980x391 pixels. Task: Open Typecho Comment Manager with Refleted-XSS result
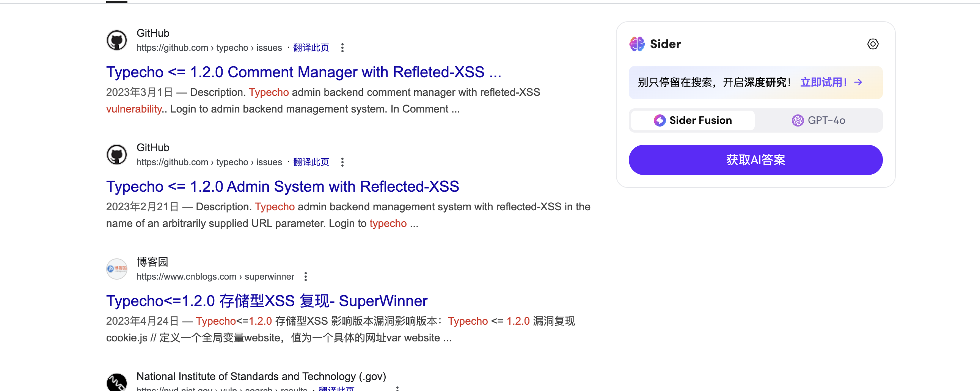click(303, 72)
